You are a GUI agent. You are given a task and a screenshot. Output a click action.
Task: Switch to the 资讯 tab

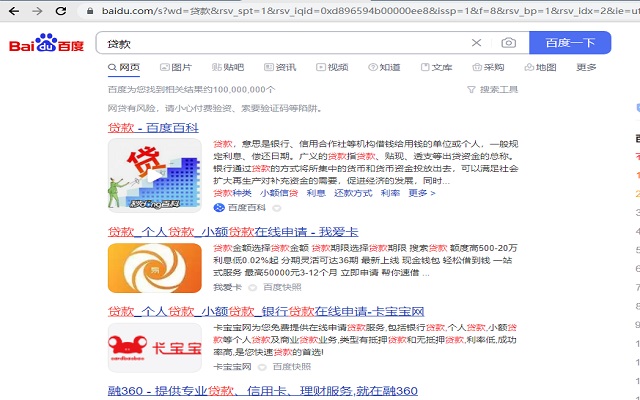[x=280, y=67]
